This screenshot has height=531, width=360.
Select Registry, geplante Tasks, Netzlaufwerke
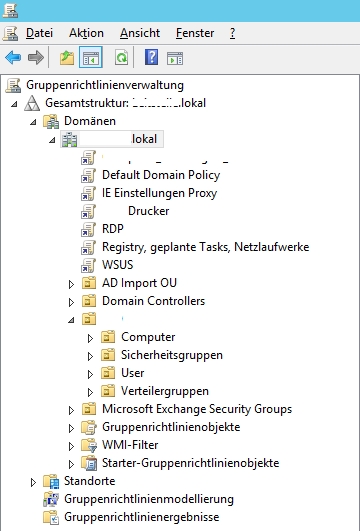(x=206, y=247)
